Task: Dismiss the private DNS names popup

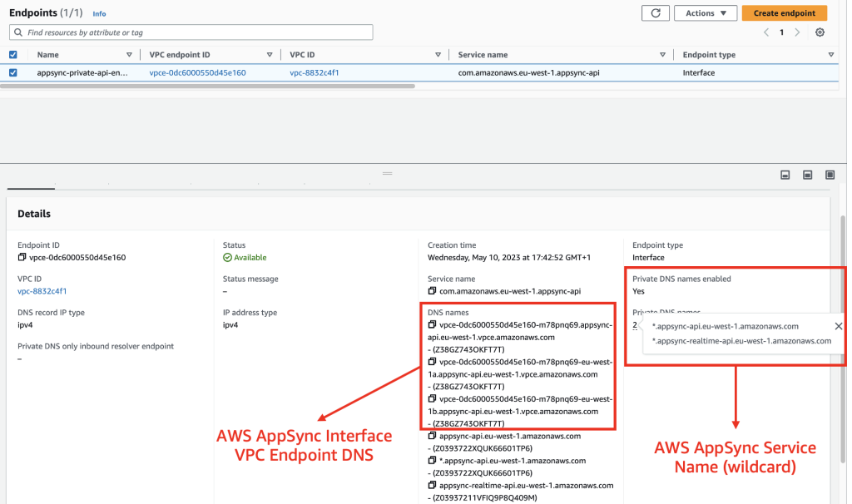Action: pos(838,326)
